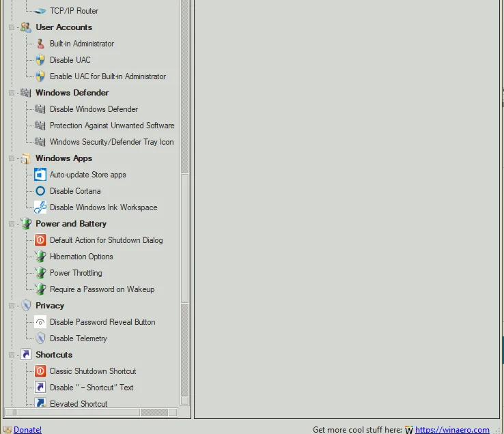Open the Donate! link

[x=27, y=430]
